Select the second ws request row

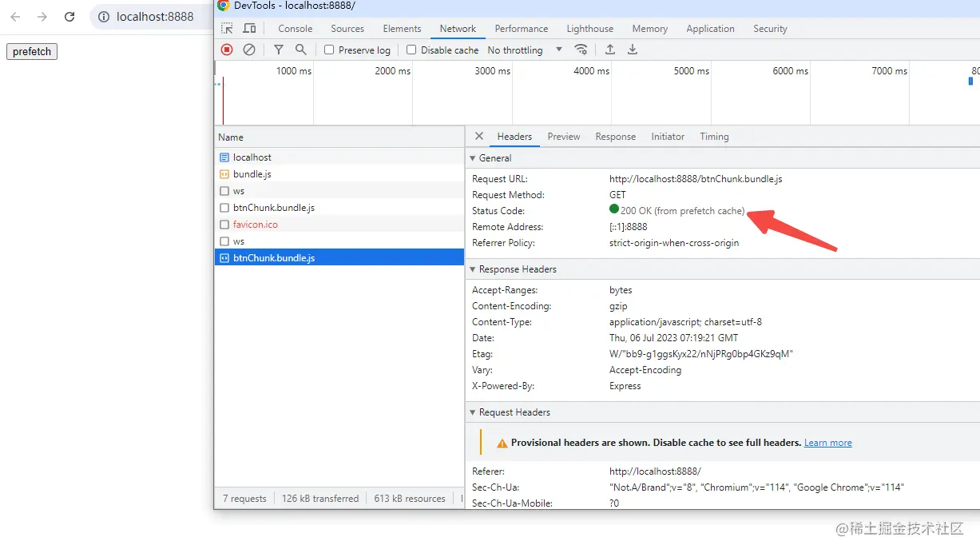point(339,241)
